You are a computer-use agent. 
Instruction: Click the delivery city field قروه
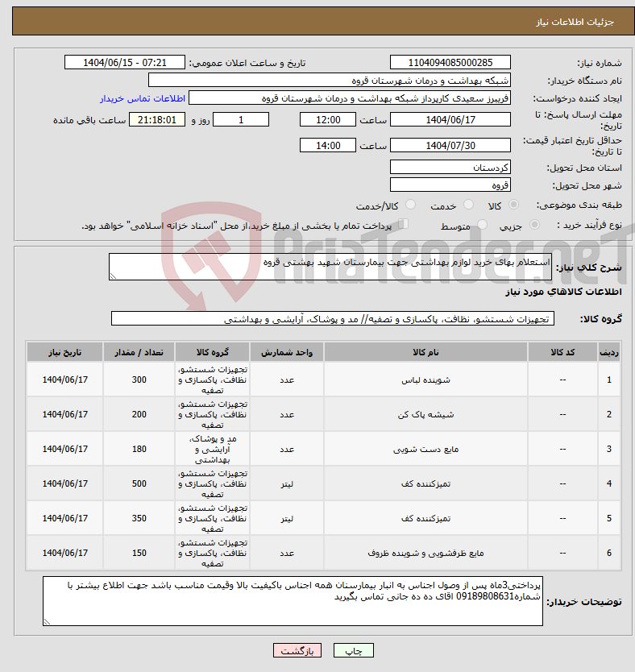pos(450,185)
